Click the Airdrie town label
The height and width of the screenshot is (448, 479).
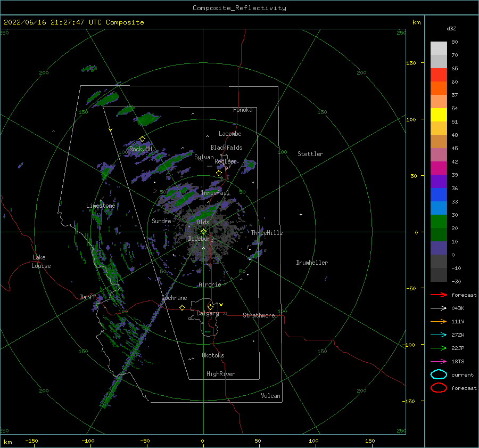(210, 284)
